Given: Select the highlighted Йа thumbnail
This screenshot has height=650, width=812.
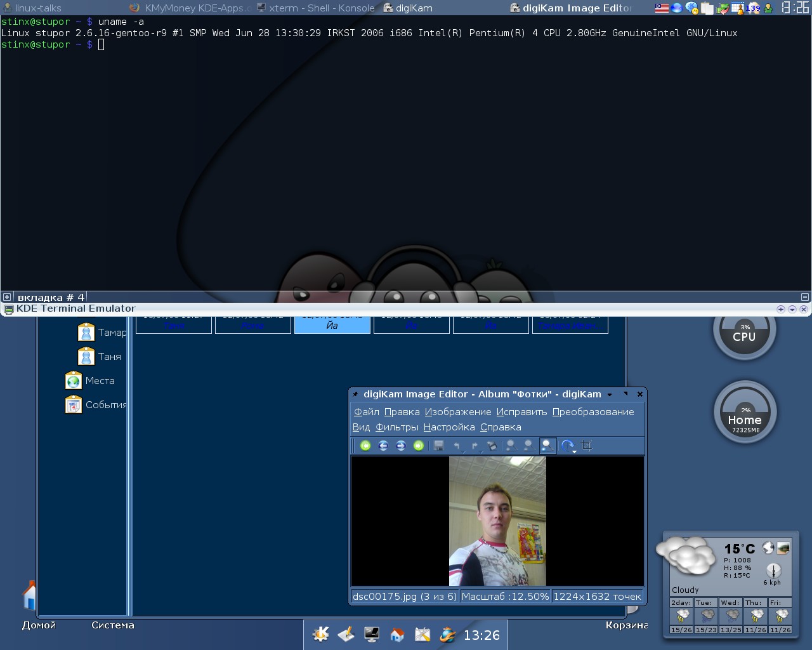Looking at the screenshot, I should point(332,324).
